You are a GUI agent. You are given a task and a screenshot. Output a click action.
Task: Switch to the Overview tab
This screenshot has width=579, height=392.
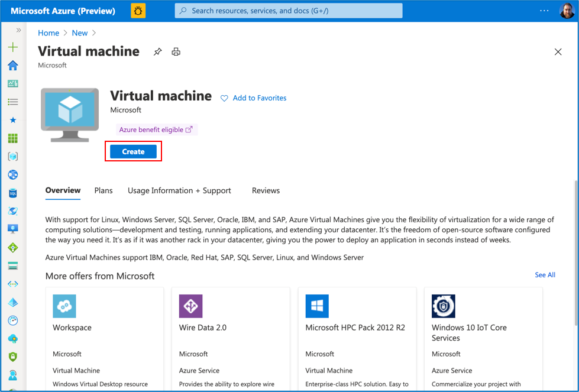point(63,190)
